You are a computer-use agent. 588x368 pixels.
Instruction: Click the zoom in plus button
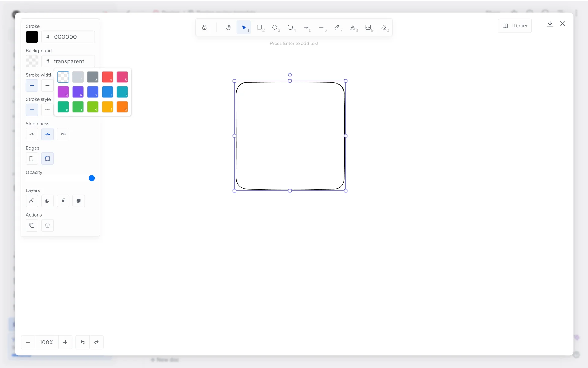65,342
